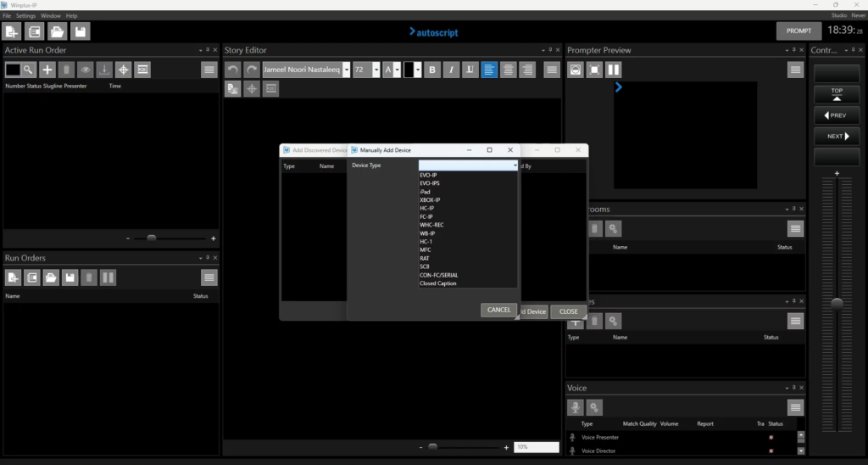Center align text in Story Editor
This screenshot has width=868, height=465.
click(x=509, y=70)
